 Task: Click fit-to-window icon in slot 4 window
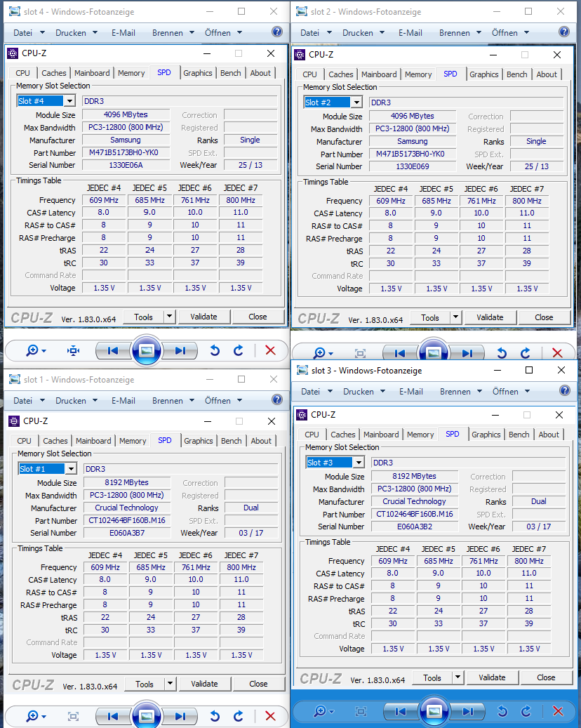tap(73, 350)
